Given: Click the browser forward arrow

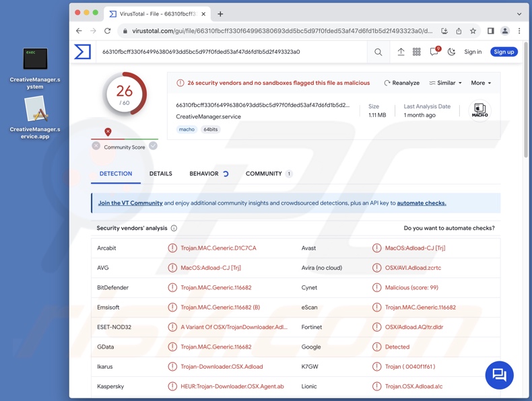Looking at the screenshot, I should 94,31.
